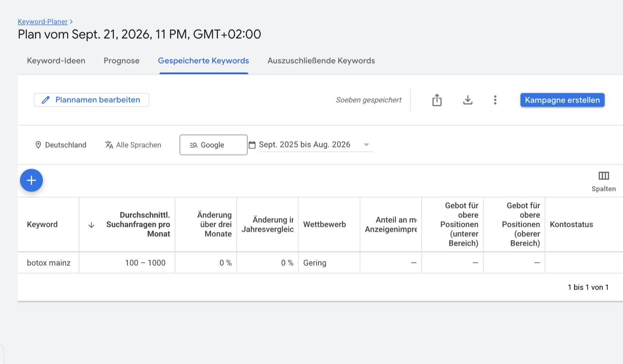Change the Deutschland location setting
The width and height of the screenshot is (623, 364).
[x=61, y=145]
